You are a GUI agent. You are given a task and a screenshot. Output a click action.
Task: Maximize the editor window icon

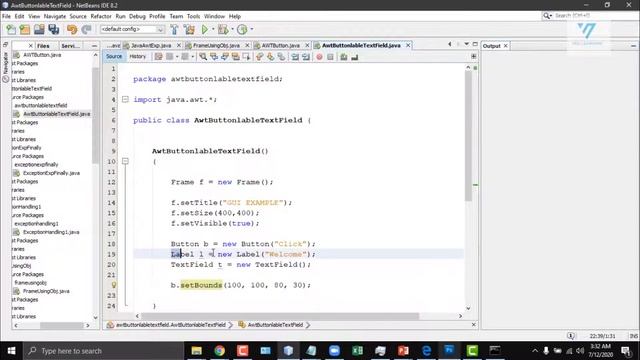click(x=475, y=44)
